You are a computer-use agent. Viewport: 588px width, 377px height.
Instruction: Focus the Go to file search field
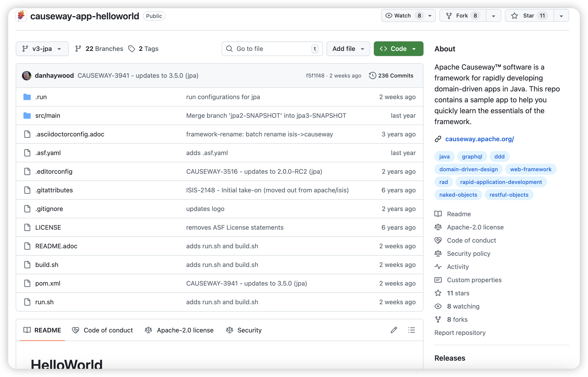pyautogui.click(x=271, y=49)
